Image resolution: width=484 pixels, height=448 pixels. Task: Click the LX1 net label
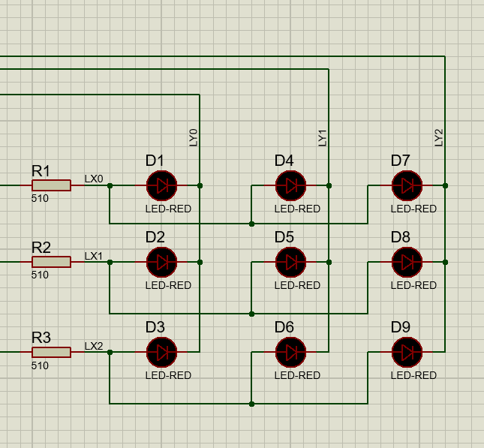click(94, 256)
